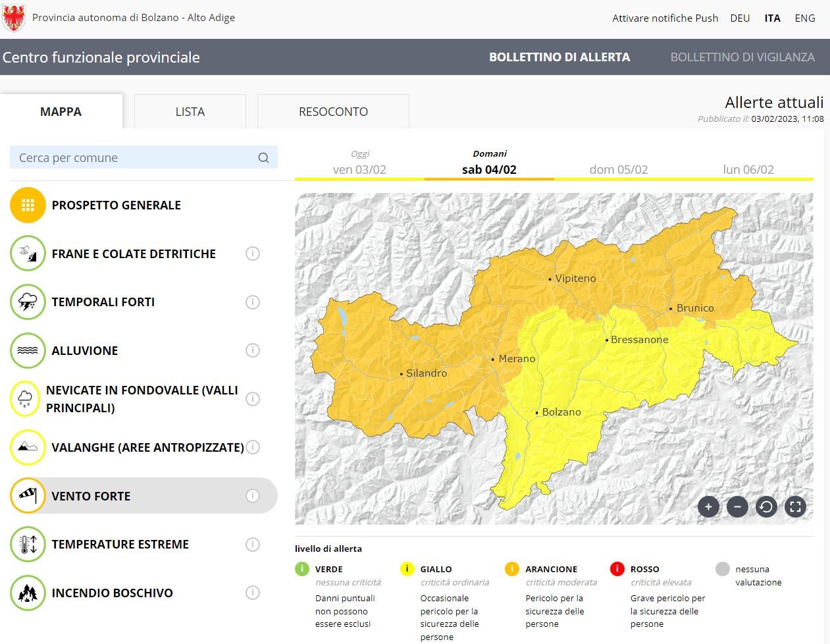Reset the map view
Image resolution: width=830 pixels, height=644 pixels.
(x=766, y=507)
